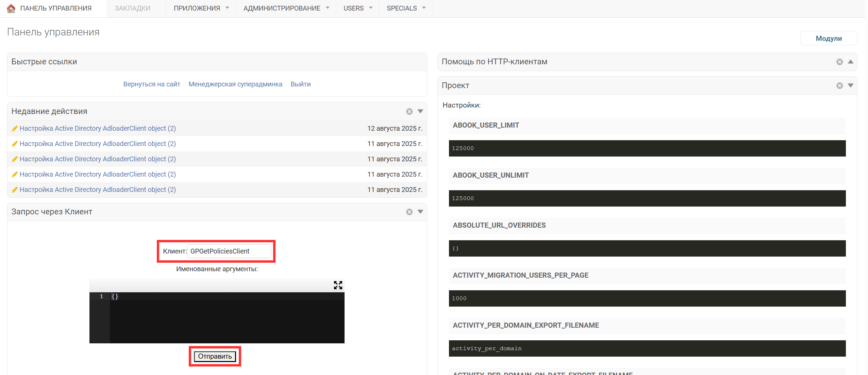Follow the "Менеджерская суперадминка" link
Image resolution: width=868 pixels, height=375 pixels.
point(235,84)
